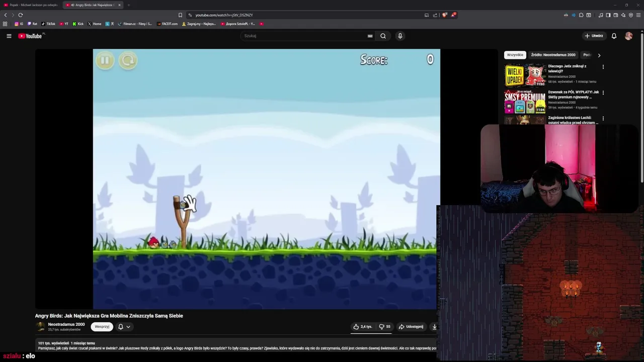The width and height of the screenshot is (644, 362).
Task: Open the Brave Shields lion icon
Action: click(x=444, y=15)
